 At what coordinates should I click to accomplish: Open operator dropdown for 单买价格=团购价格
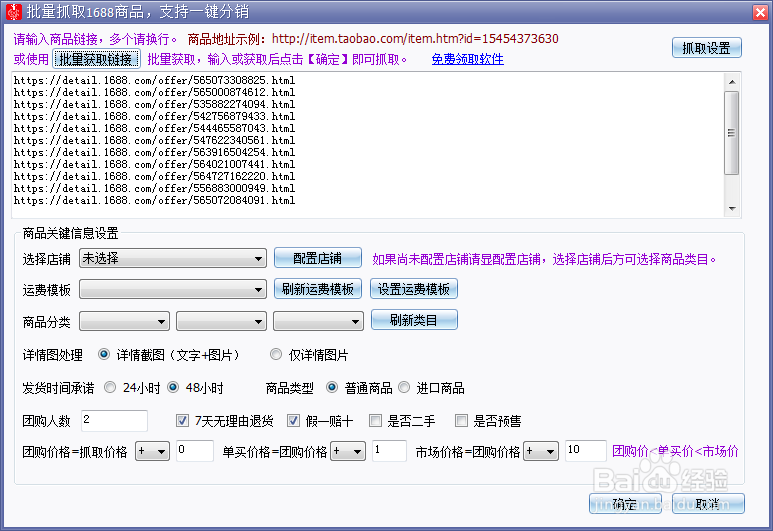coord(348,451)
